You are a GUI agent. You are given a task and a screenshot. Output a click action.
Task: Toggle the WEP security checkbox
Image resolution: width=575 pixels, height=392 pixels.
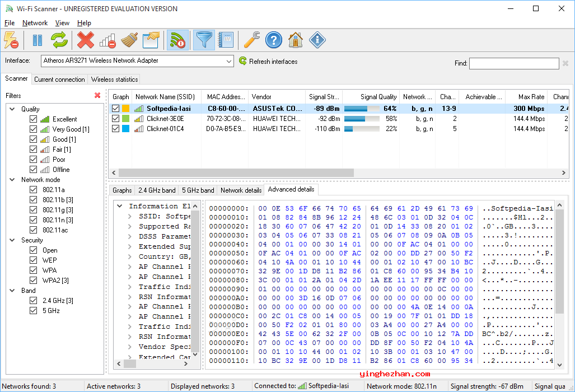[x=34, y=260]
